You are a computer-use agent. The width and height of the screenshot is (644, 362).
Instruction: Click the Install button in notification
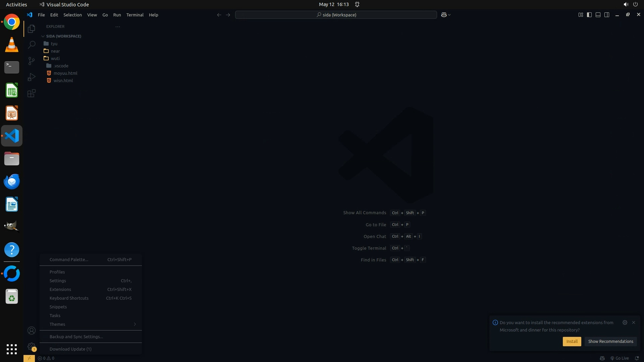tap(572, 341)
